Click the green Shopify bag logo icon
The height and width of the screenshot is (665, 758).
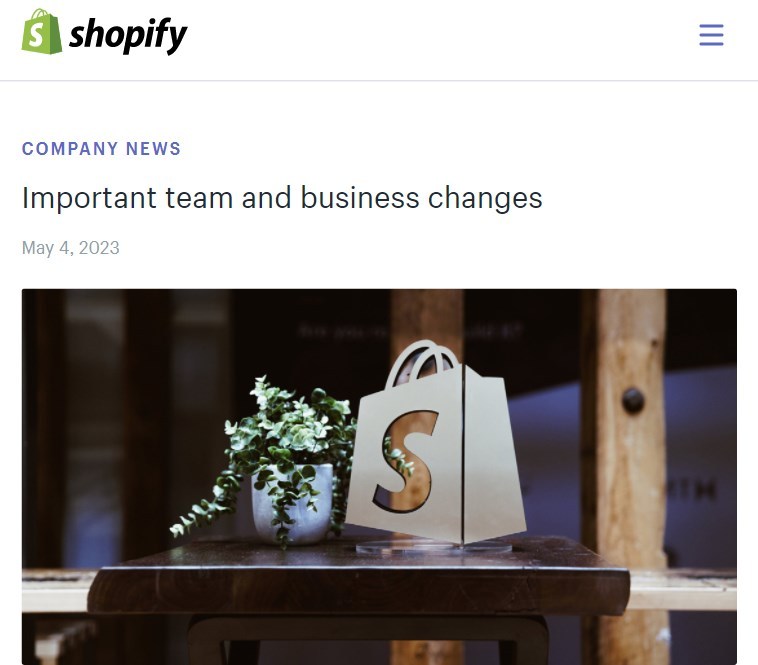[42, 31]
